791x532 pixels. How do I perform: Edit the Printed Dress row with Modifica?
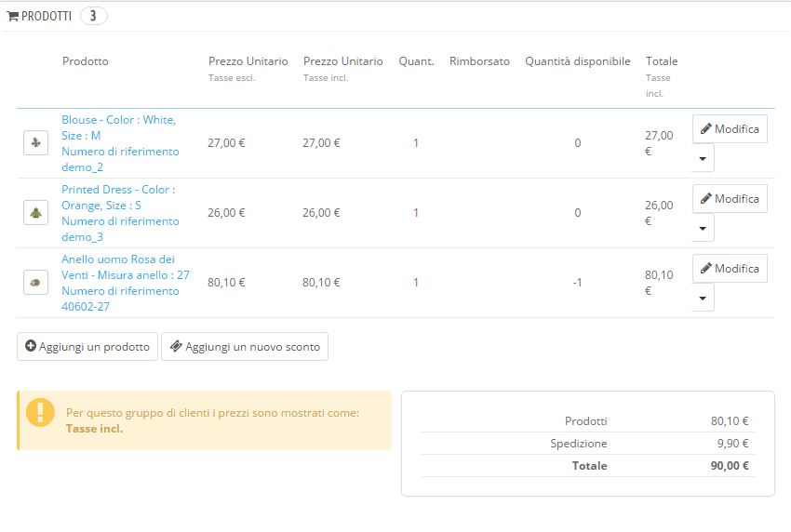point(730,199)
